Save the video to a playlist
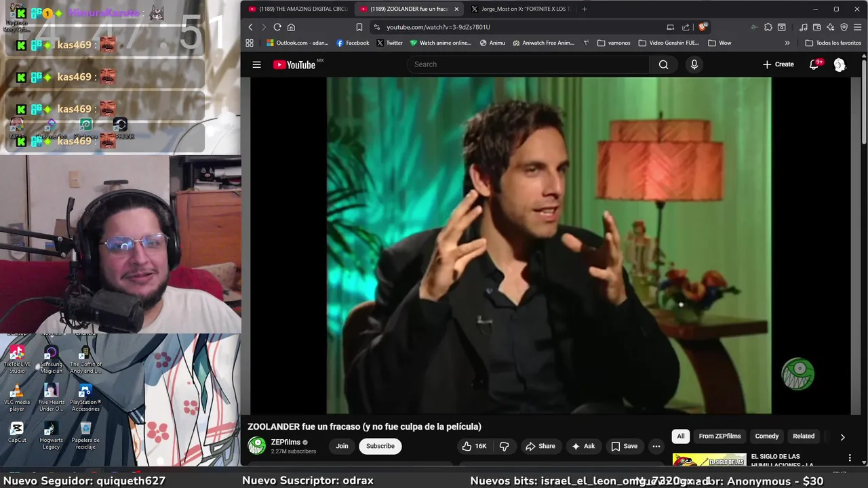The height and width of the screenshot is (488, 868). (624, 446)
